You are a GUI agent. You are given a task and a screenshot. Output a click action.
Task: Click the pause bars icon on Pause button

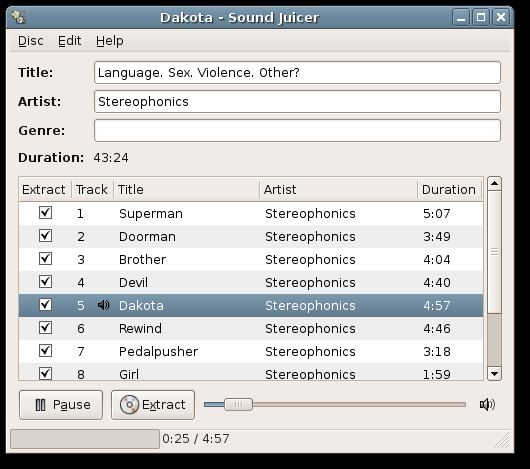(40, 405)
